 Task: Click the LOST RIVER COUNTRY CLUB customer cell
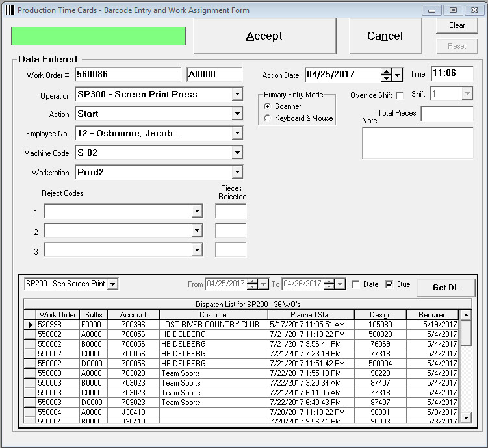click(x=214, y=325)
